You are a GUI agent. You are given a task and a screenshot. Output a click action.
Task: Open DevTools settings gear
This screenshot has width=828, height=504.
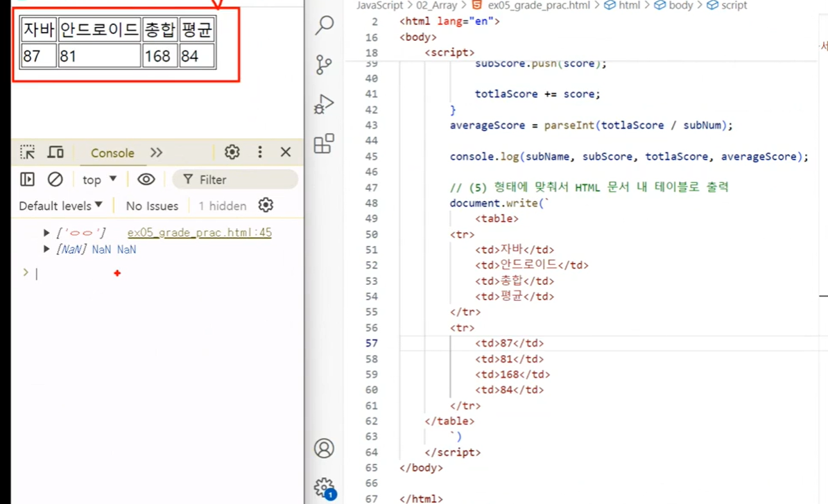point(232,152)
